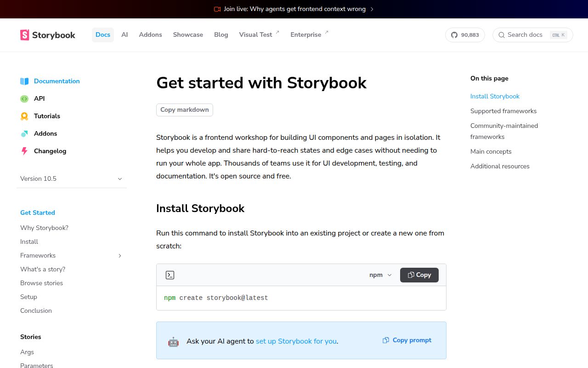This screenshot has height=368, width=588.
Task: Click the copy icon beside Copy prompt
Action: (386, 340)
